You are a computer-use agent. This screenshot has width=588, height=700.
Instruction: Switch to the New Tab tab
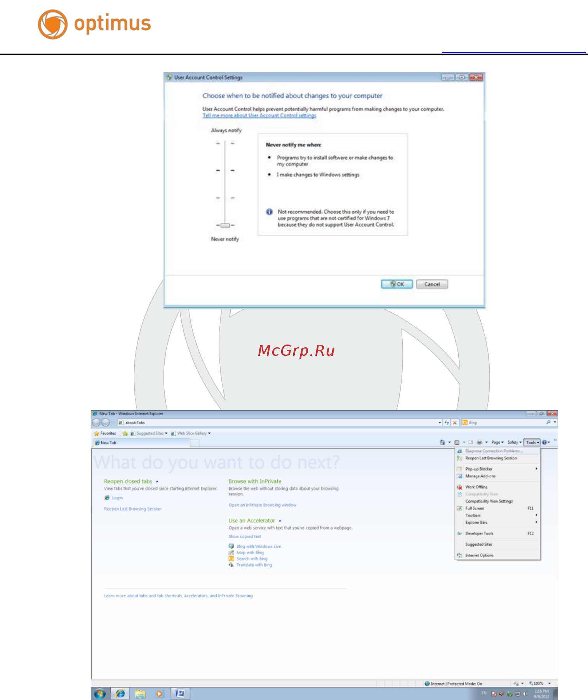pos(141,443)
